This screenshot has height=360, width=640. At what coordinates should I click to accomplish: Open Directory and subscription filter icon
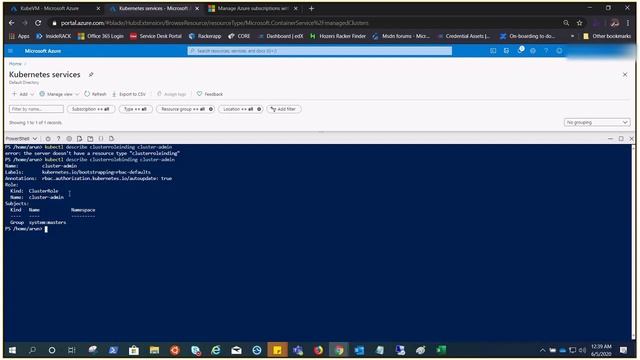point(507,51)
